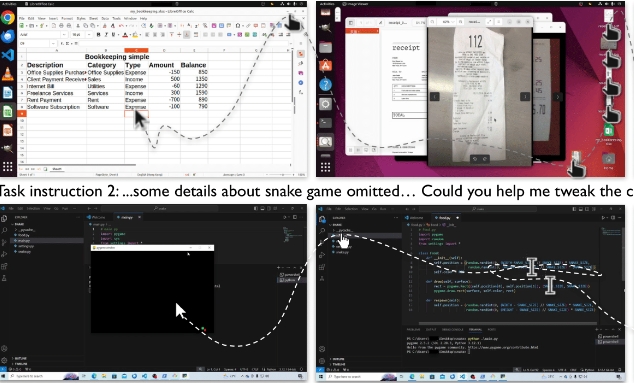Screen dimensions: 634x383
Task: Click the blue Help icon in the dock
Action: (325, 85)
